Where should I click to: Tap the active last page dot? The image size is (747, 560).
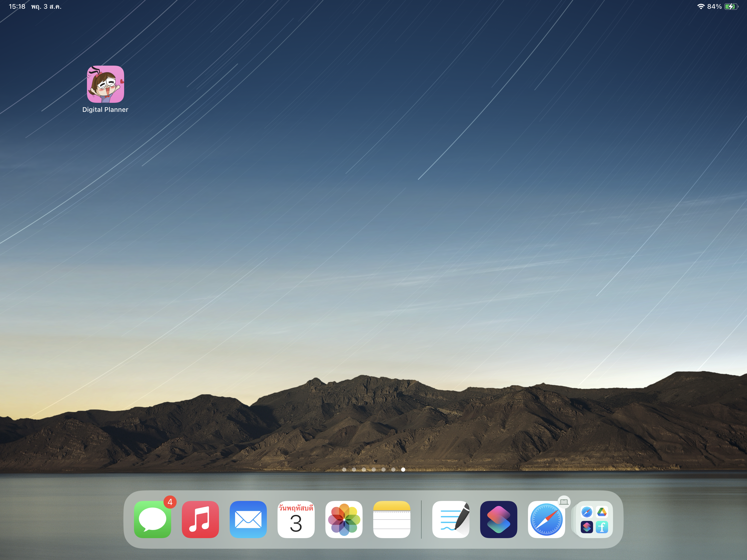pos(403,469)
